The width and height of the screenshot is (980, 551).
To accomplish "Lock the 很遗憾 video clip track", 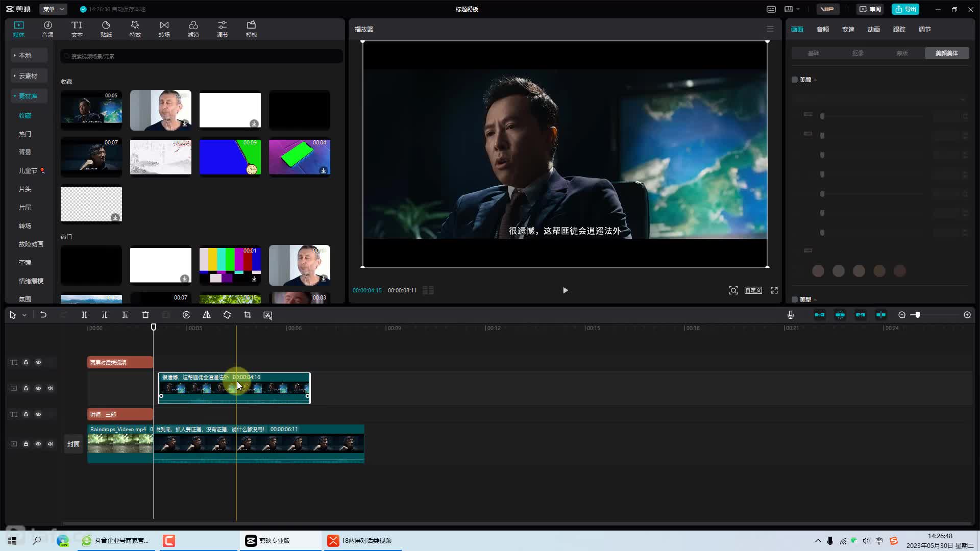I will pos(26,388).
